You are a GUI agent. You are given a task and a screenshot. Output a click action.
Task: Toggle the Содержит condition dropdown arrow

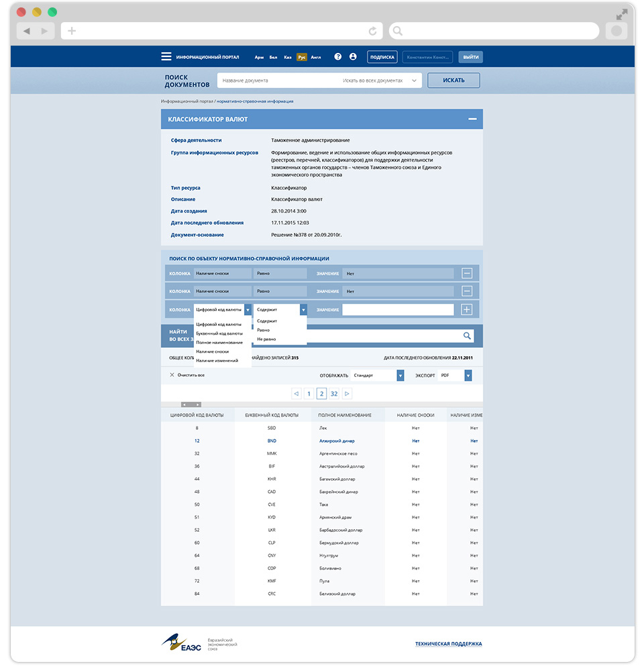303,309
